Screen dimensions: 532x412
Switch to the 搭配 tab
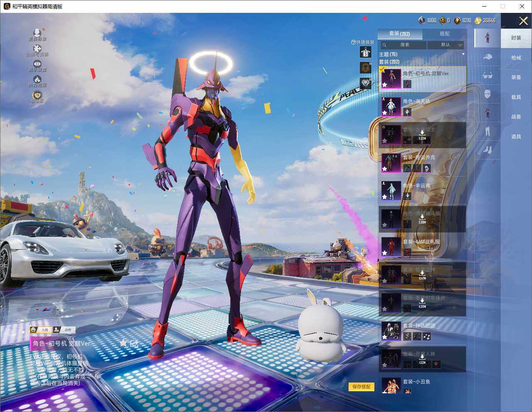pyautogui.click(x=444, y=34)
